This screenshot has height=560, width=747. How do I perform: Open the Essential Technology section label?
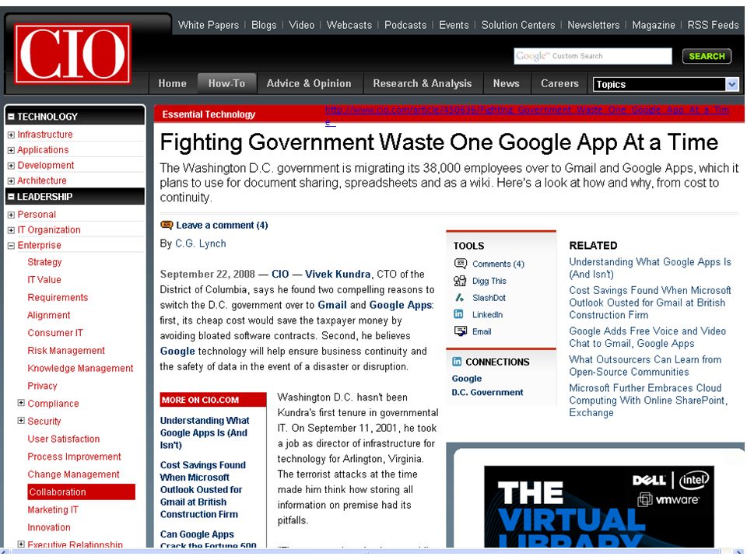(x=209, y=114)
